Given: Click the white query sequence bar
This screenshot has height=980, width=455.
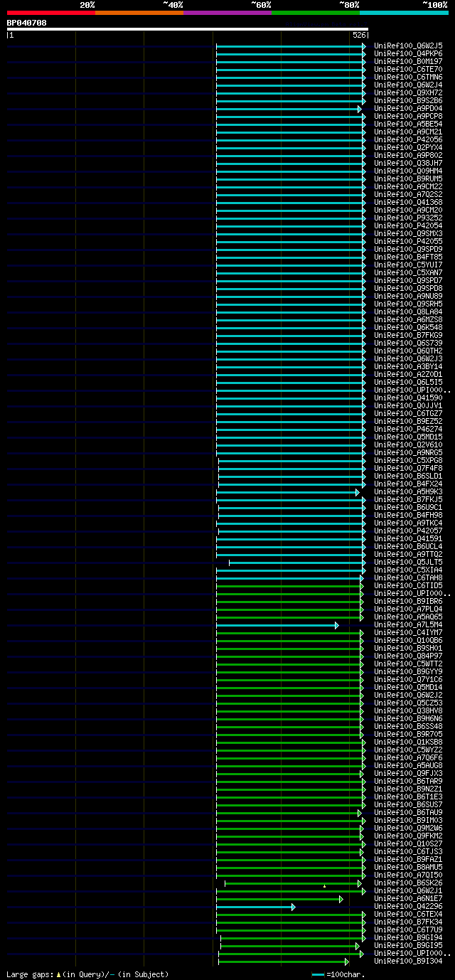Looking at the screenshot, I should pyautogui.click(x=188, y=29).
